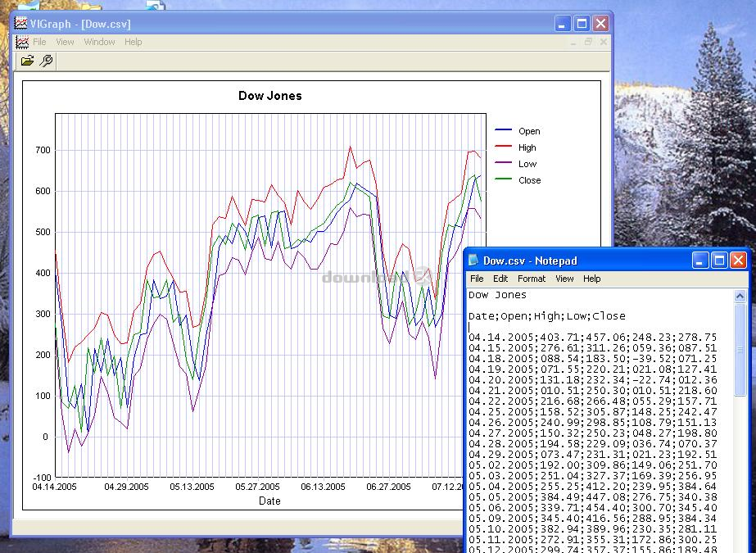Open the View menu in VIGraph

(65, 42)
